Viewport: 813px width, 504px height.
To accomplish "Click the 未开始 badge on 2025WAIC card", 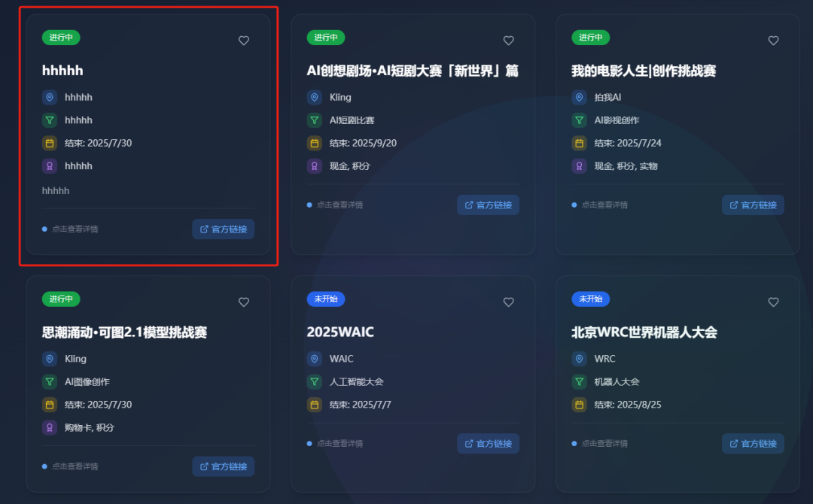I will (326, 299).
